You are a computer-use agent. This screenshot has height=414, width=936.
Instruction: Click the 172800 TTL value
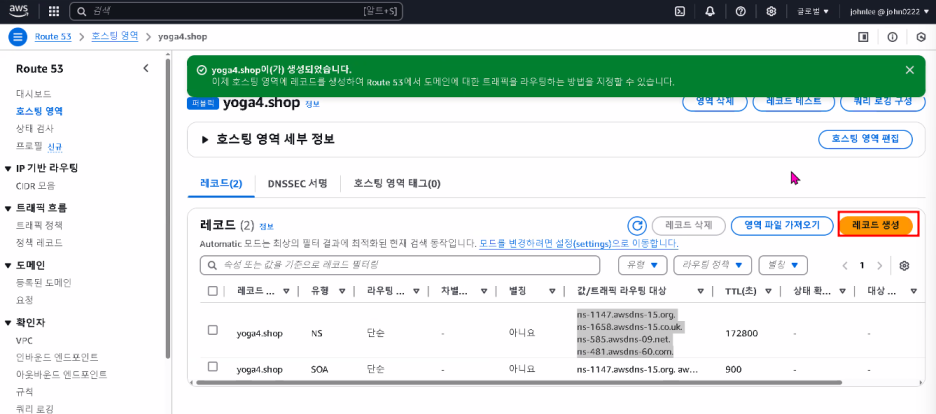click(x=741, y=334)
